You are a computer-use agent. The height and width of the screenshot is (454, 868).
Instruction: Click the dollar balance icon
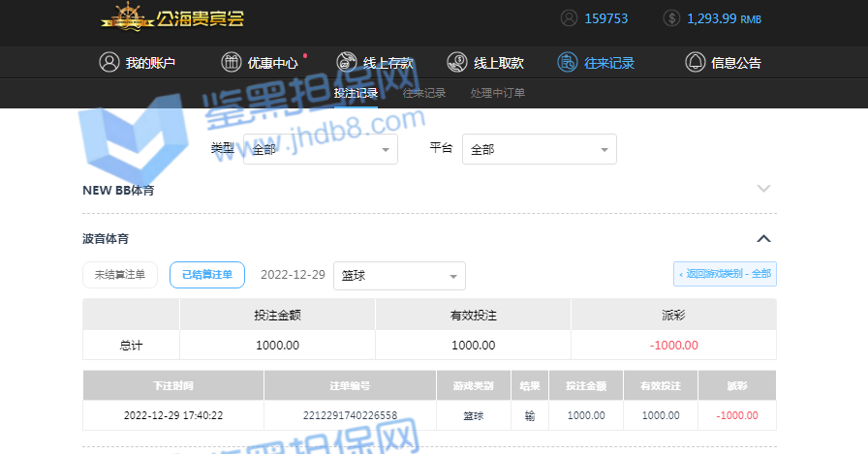pos(671,18)
